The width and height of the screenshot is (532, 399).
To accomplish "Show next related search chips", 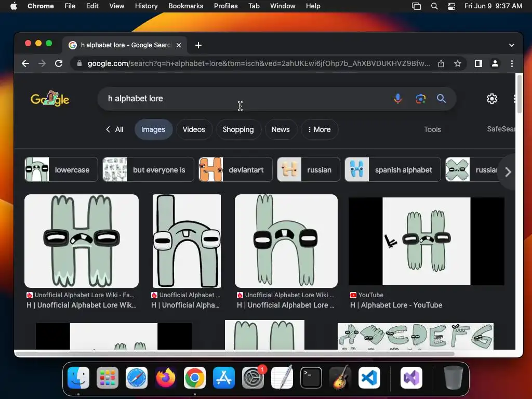I will pos(508,171).
